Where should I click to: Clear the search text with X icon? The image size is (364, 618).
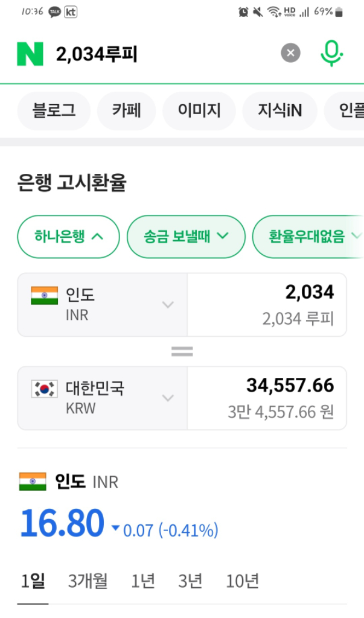pyautogui.click(x=290, y=54)
